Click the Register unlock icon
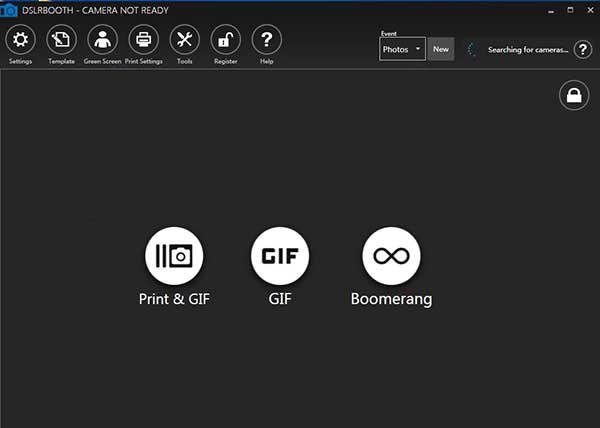The height and width of the screenshot is (428, 600). tap(225, 39)
